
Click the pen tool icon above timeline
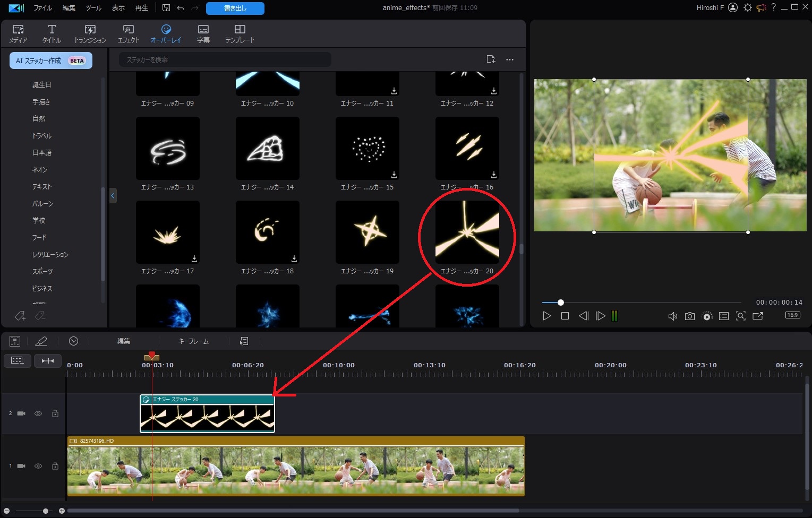click(41, 341)
